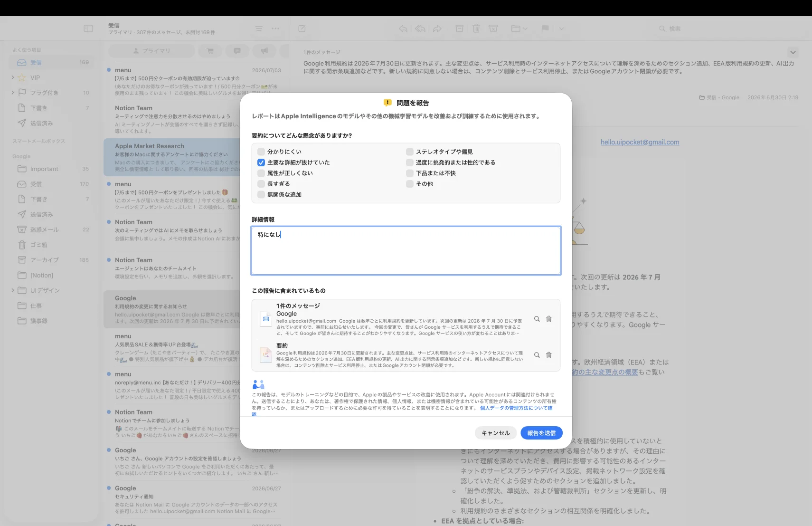The width and height of the screenshot is (812, 526).
Task: Open the Google 受信 folder with 170 count
Action: pos(52,184)
